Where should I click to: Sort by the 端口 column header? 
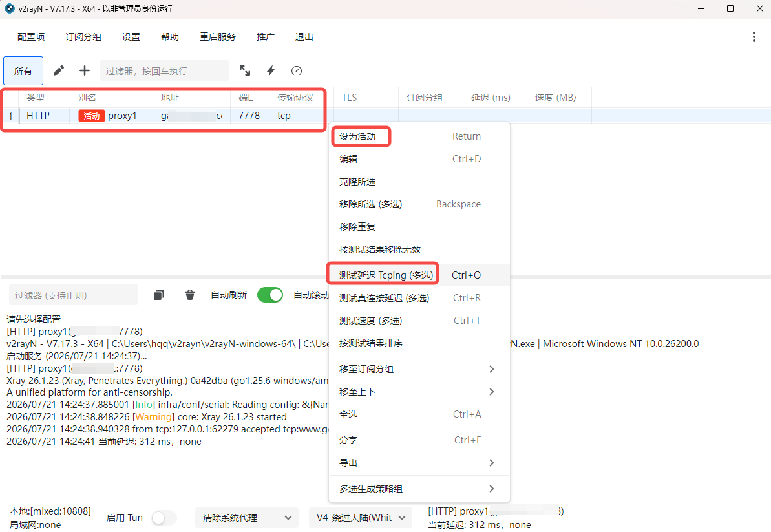[250, 98]
